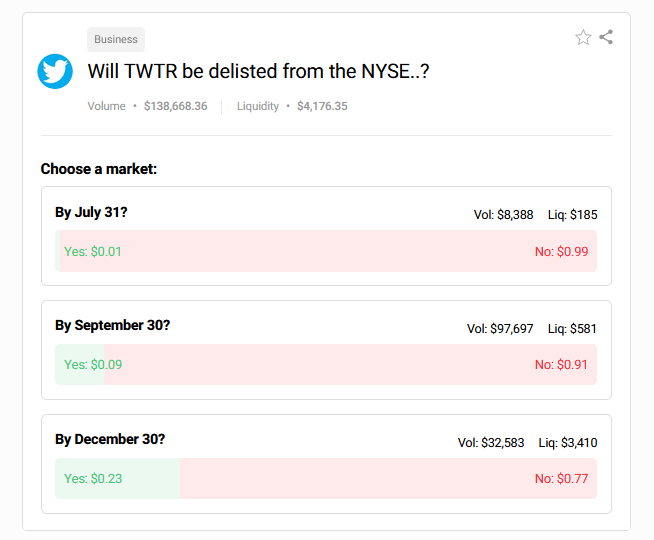Screen dimensions: 654x540
Task: Click Vol: $8,388 in July market
Action: point(503,215)
